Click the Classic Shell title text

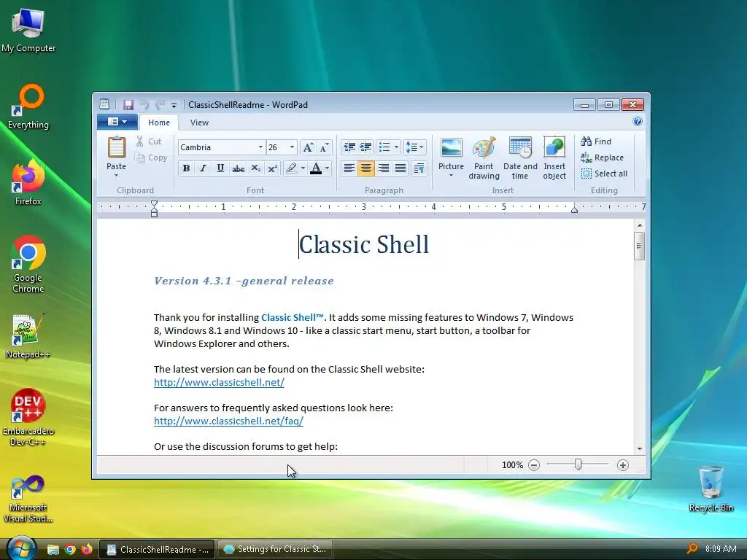[364, 244]
